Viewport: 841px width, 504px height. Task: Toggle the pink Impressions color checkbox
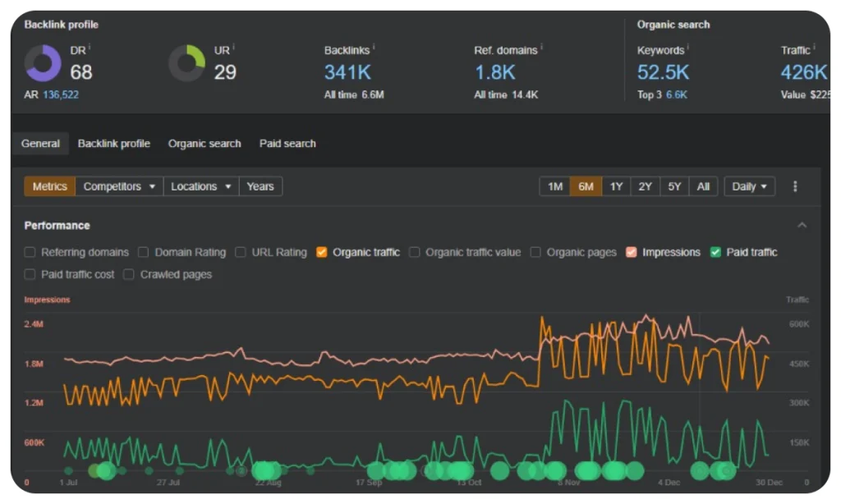point(632,252)
